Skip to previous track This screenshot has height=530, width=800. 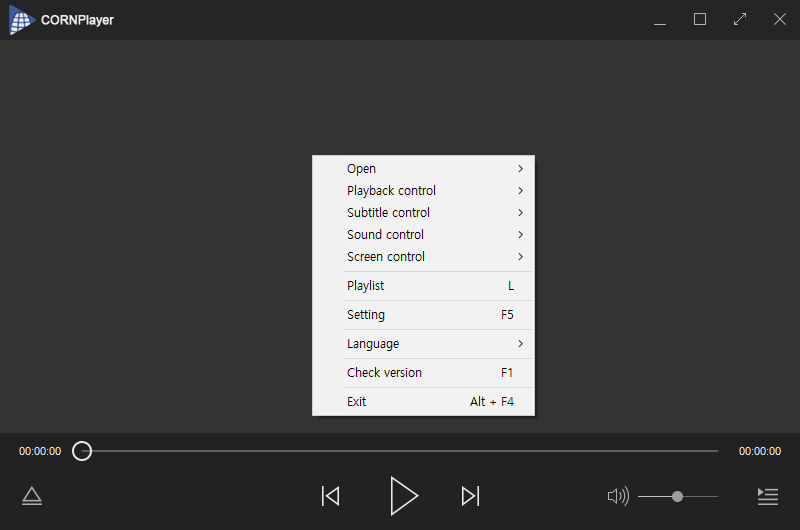click(x=331, y=496)
